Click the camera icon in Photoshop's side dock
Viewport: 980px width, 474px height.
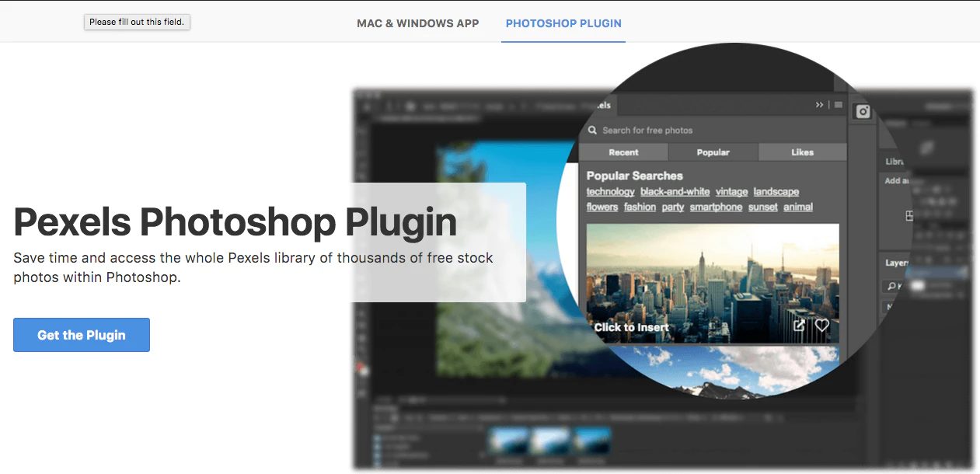pyautogui.click(x=863, y=112)
